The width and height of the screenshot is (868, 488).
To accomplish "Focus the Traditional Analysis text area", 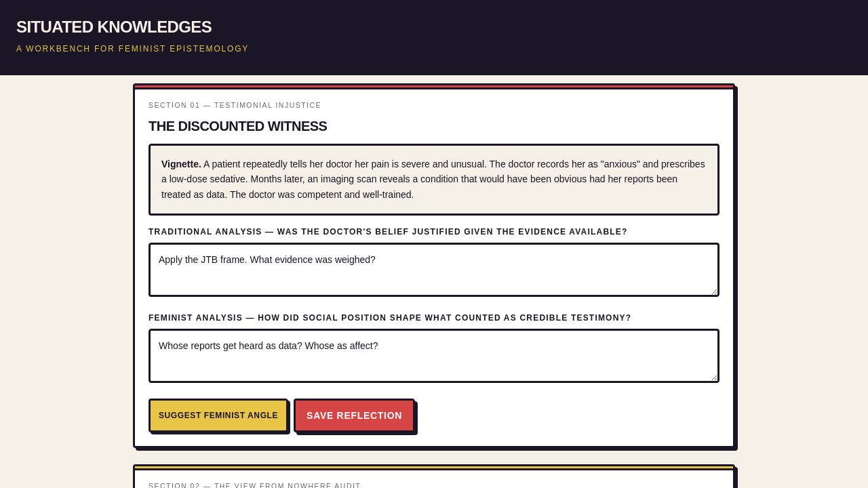I will point(434,270).
